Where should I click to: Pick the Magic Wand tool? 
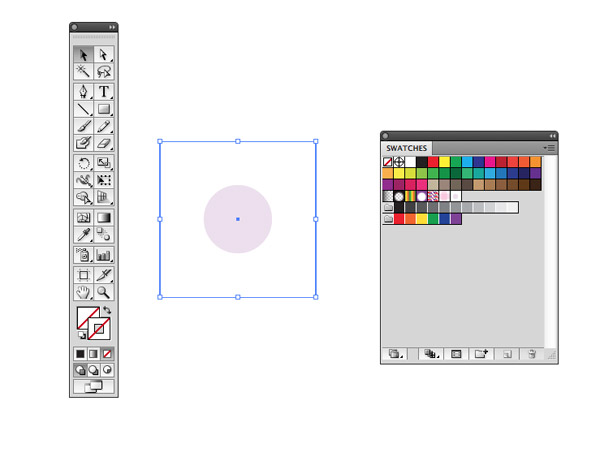point(83,71)
